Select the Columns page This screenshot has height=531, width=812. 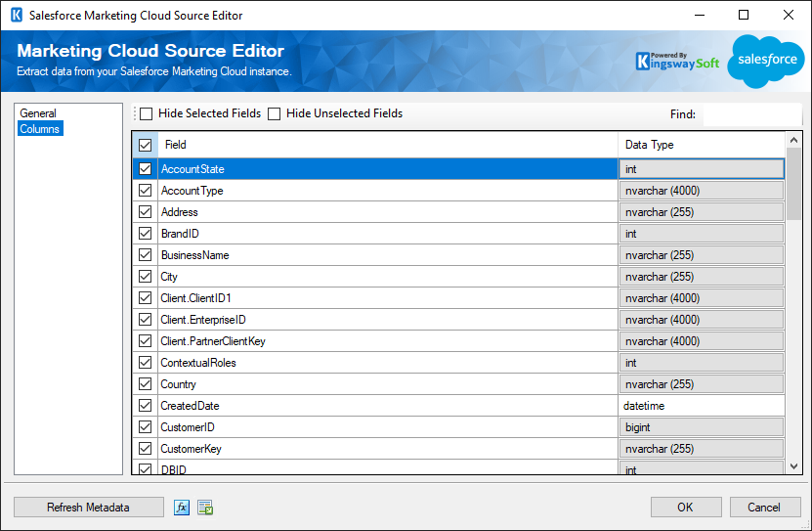[x=40, y=128]
